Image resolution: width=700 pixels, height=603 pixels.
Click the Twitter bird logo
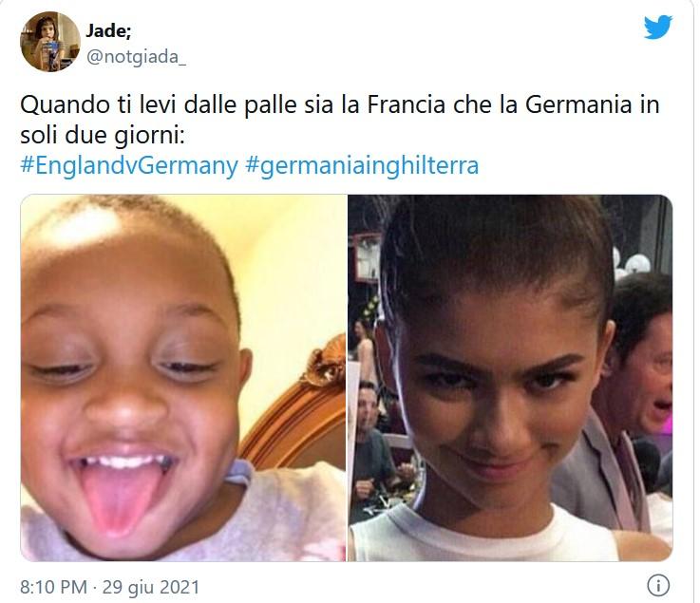[657, 27]
